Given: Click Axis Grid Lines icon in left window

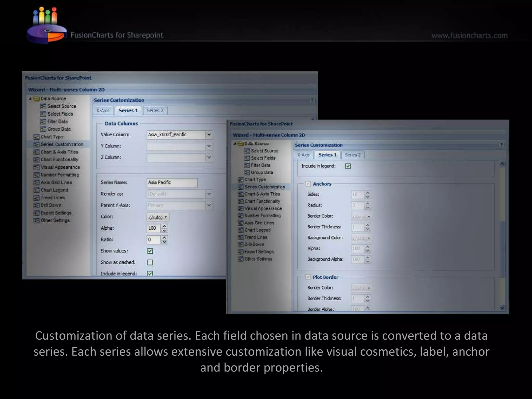Looking at the screenshot, I should [36, 183].
